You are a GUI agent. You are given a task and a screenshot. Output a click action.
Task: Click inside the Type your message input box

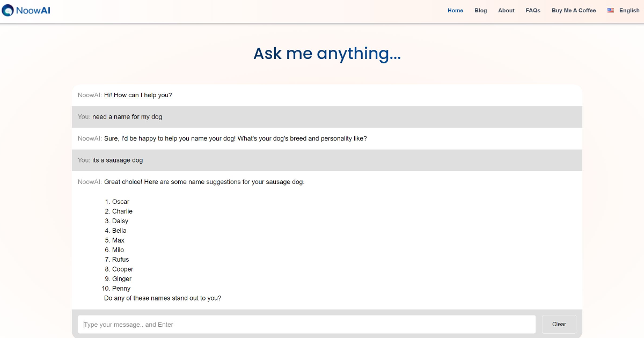(x=306, y=324)
